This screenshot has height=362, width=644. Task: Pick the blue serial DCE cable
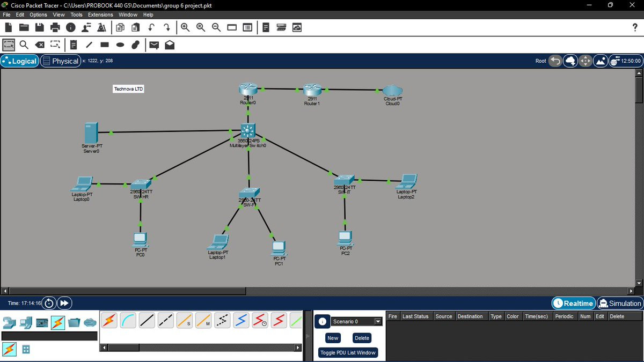pos(241,321)
